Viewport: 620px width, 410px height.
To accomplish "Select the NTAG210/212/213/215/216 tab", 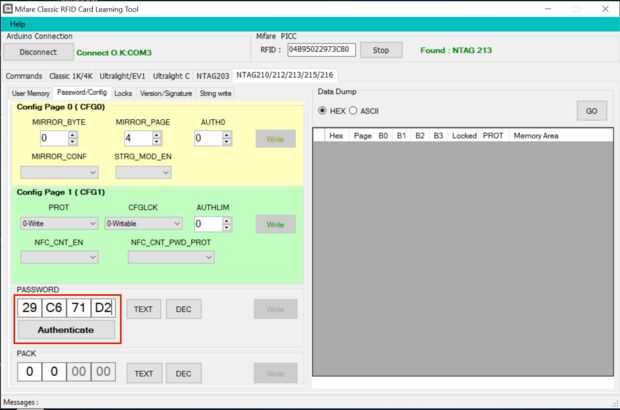I will click(x=285, y=75).
